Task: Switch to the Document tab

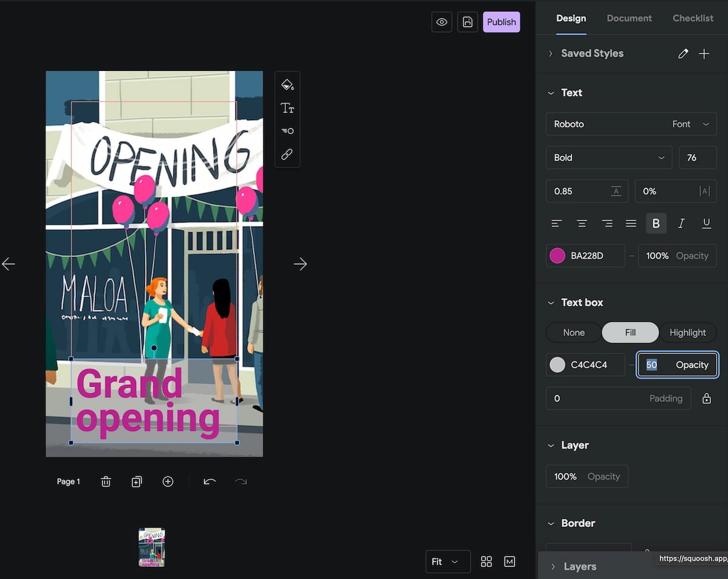Action: pos(629,18)
